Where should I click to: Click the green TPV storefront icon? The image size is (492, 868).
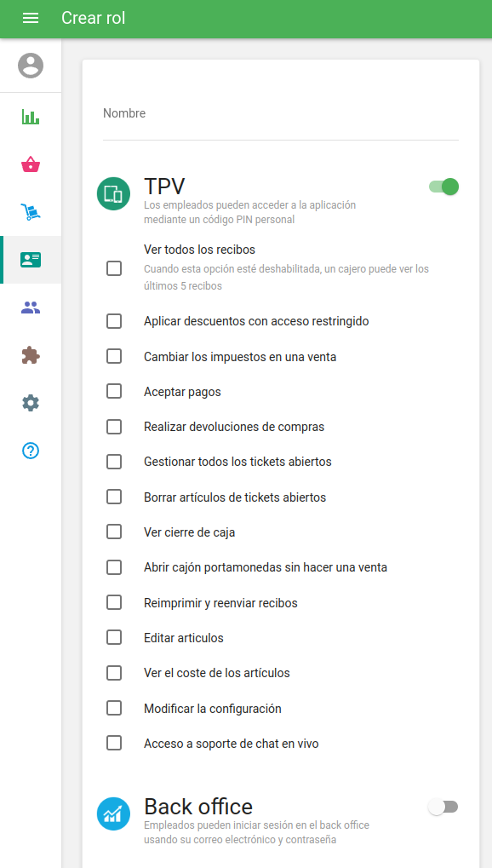(x=113, y=194)
